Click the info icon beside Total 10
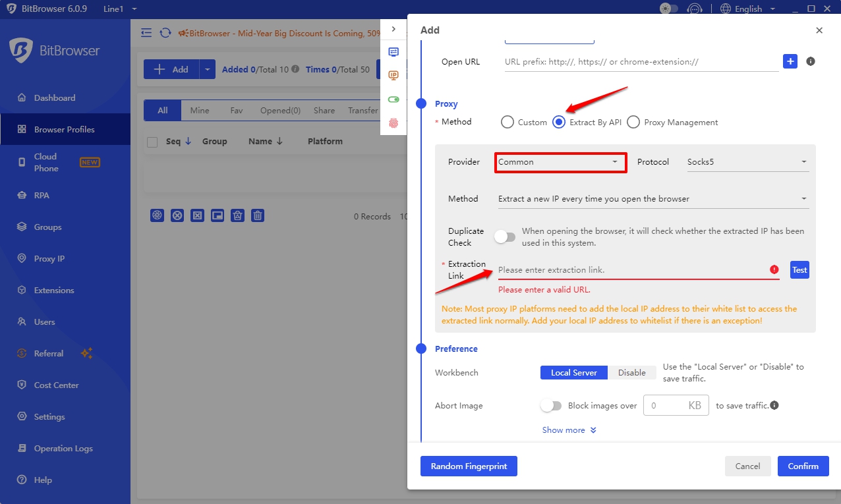The image size is (841, 504). pos(295,69)
